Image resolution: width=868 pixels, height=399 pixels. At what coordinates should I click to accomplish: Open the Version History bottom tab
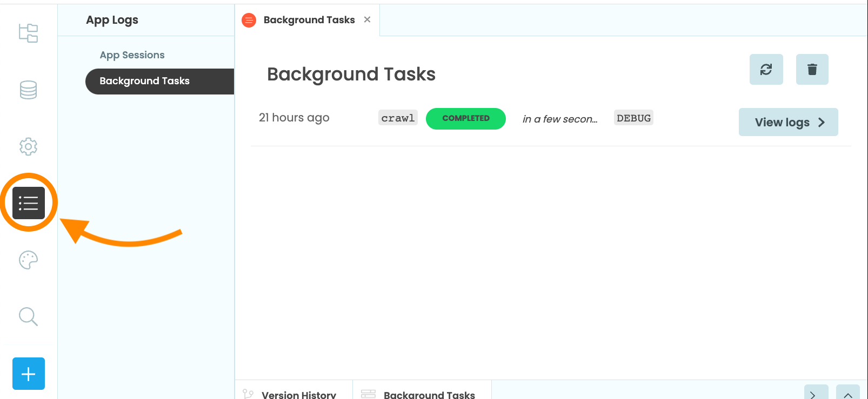[x=298, y=394]
